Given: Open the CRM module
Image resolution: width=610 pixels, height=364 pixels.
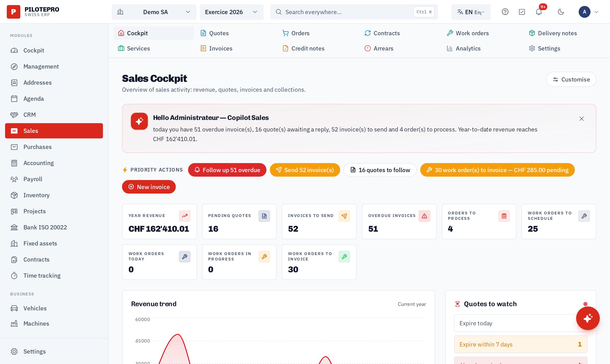Looking at the screenshot, I should pyautogui.click(x=54, y=115).
